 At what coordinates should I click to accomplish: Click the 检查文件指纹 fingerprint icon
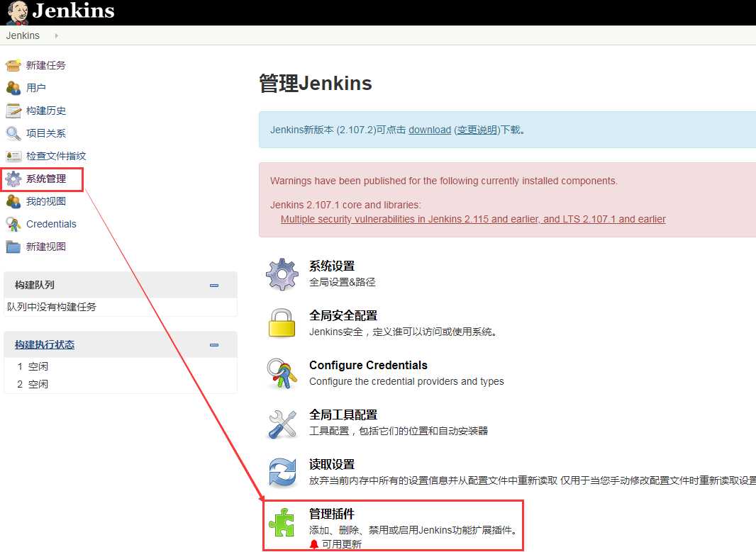[13, 156]
